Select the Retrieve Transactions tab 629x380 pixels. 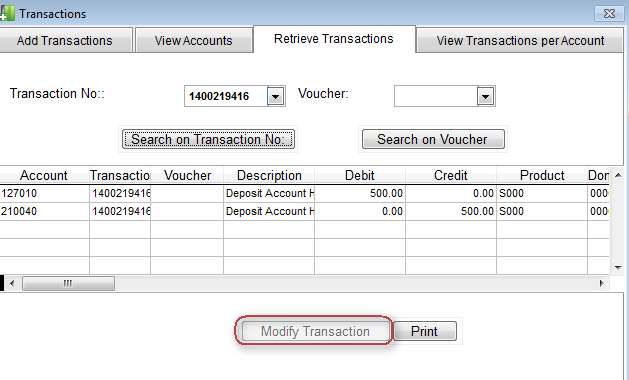(334, 39)
